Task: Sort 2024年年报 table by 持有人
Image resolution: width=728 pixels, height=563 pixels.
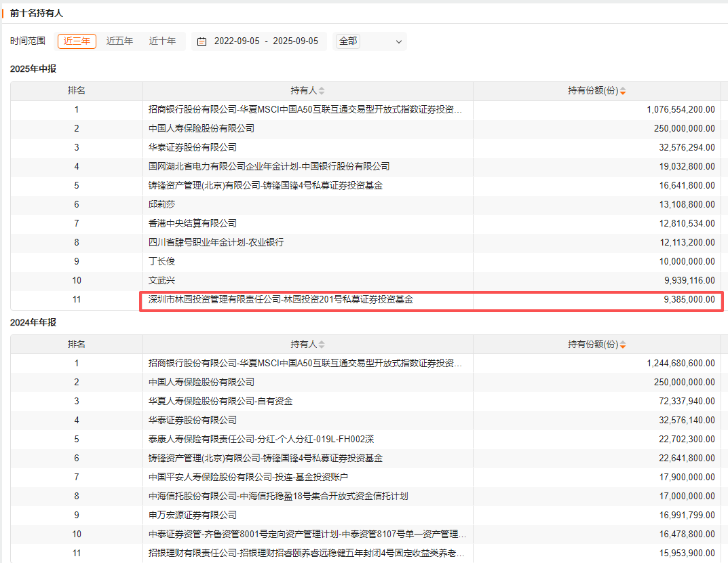Action: (322, 345)
